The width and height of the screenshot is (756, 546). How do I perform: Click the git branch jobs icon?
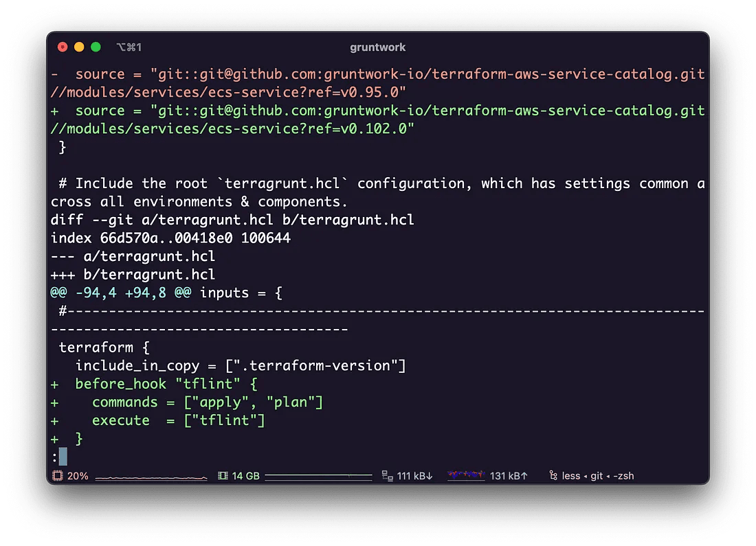(x=553, y=476)
